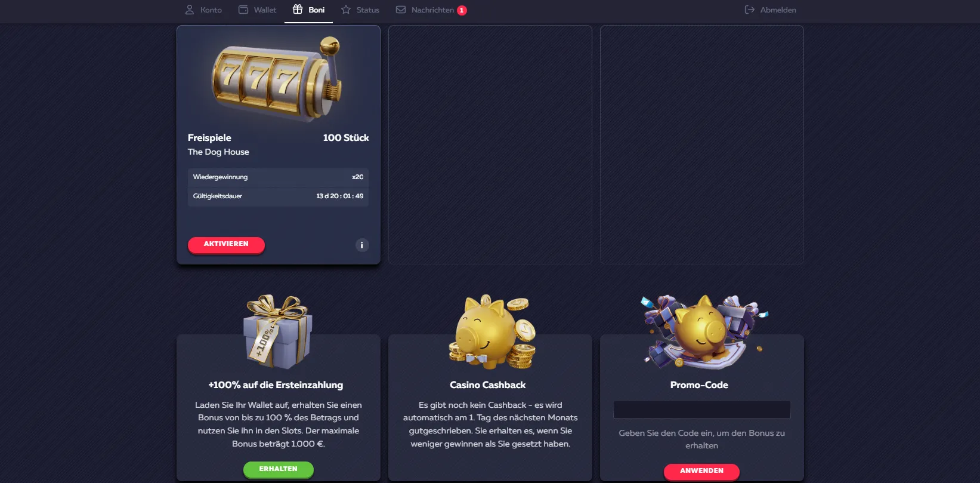Click the green Erhalten button

pyautogui.click(x=278, y=469)
